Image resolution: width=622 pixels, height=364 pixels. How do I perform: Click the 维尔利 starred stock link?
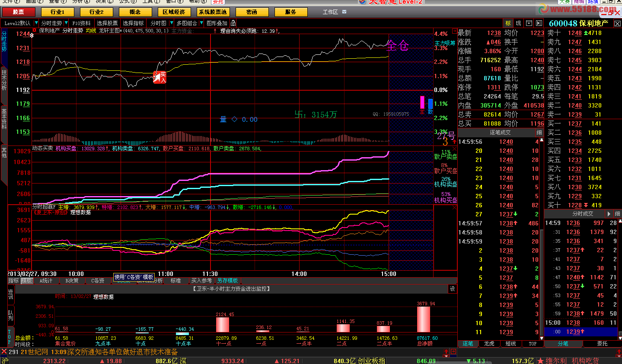pyautogui.click(x=555, y=361)
